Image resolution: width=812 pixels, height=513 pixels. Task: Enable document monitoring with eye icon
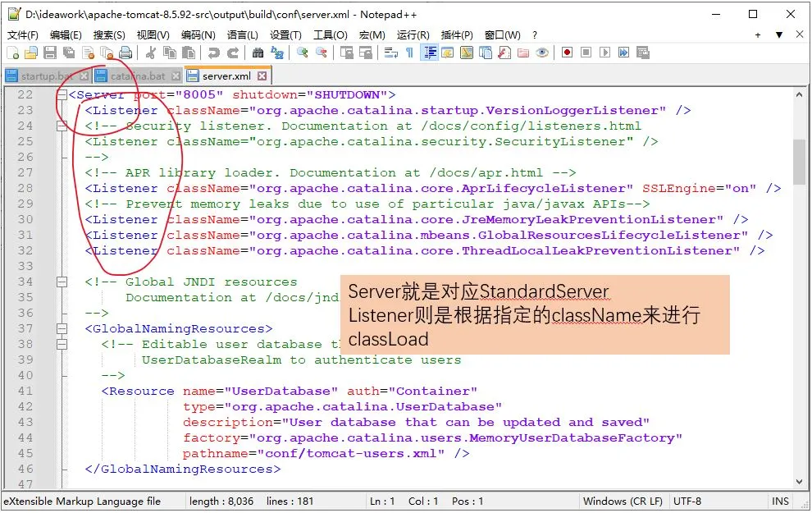(542, 53)
